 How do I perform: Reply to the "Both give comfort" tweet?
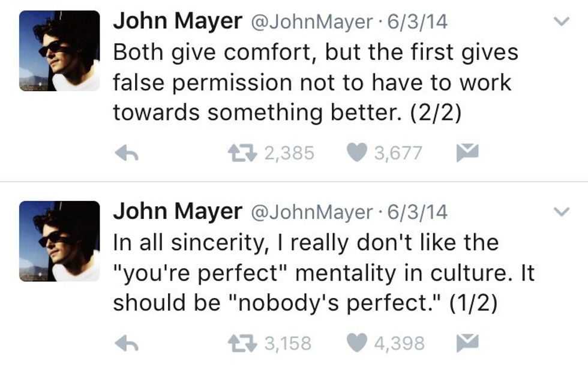(x=127, y=154)
